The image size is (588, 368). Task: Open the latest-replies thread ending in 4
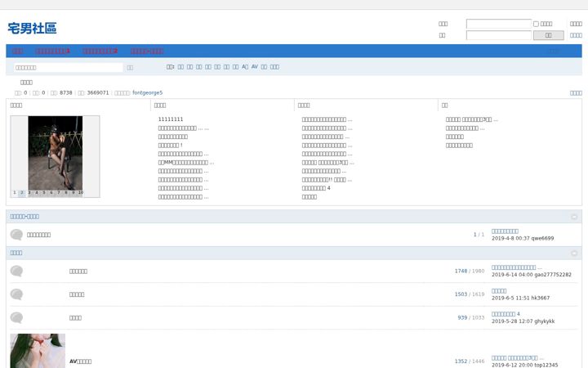tap(316, 188)
